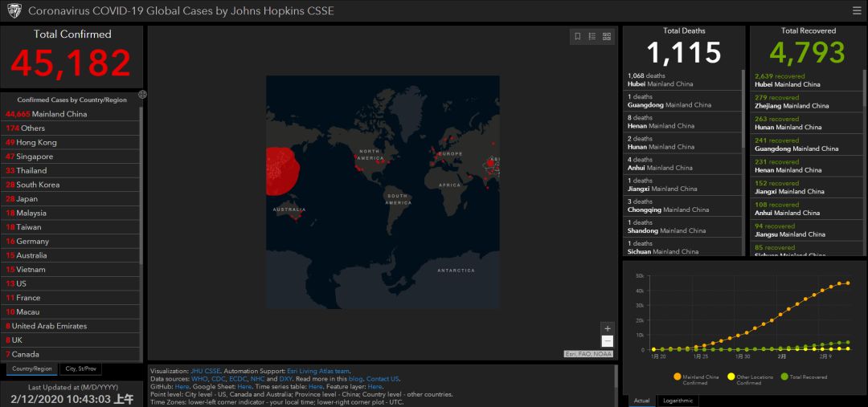Select Thailand in country list
Image resolution: width=868 pixels, height=407 pixels.
pyautogui.click(x=70, y=170)
